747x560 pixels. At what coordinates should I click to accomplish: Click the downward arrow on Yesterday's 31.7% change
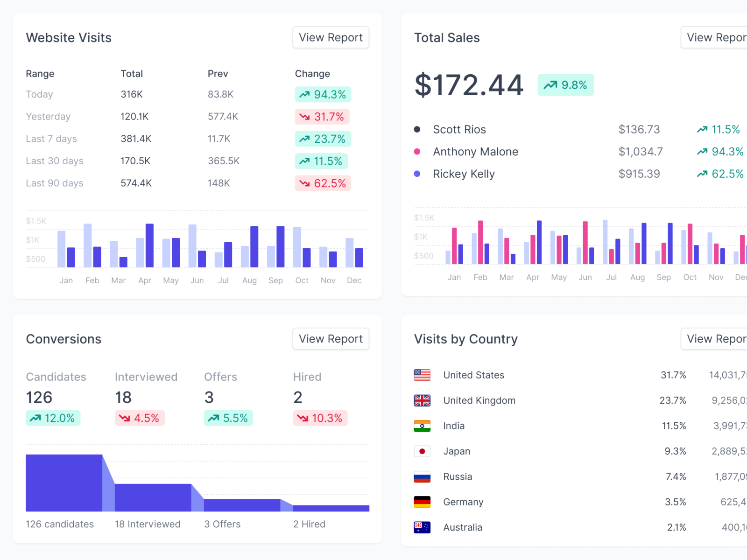[306, 117]
